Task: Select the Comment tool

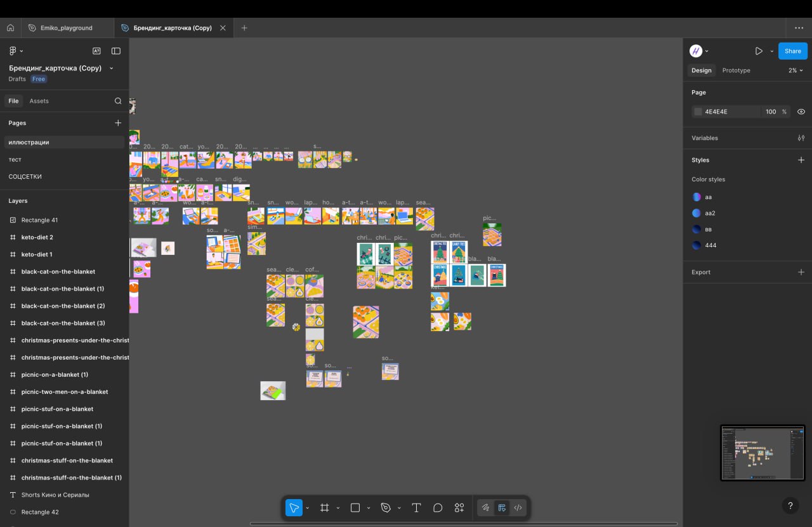Action: 438,507
